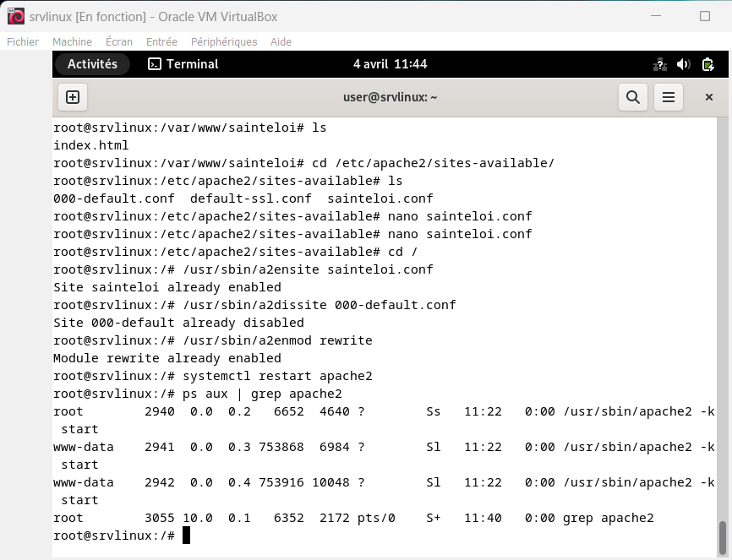This screenshot has height=560, width=732.
Task: Click the volume speaker icon
Action: coord(684,64)
